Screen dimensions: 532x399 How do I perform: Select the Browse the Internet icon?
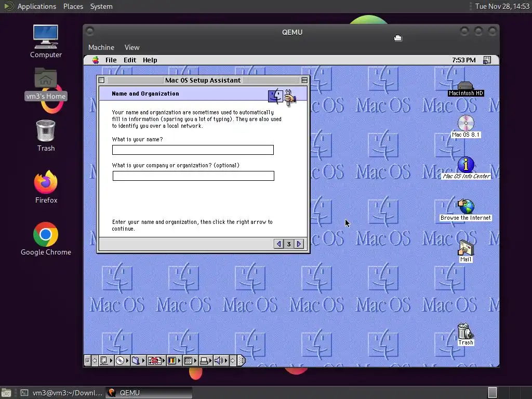click(x=465, y=210)
